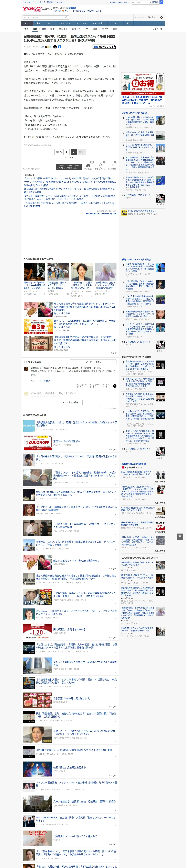Click the ヘルプ link at top

click(x=127, y=2)
